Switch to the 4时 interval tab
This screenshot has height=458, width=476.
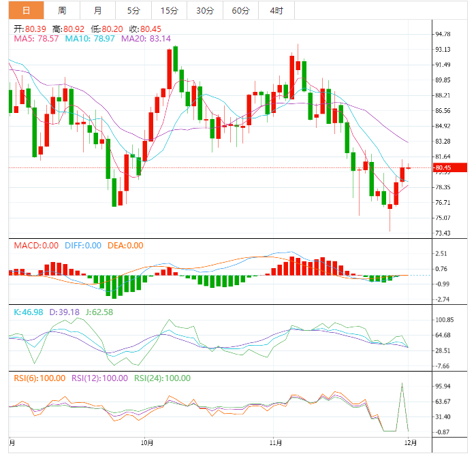tap(276, 10)
